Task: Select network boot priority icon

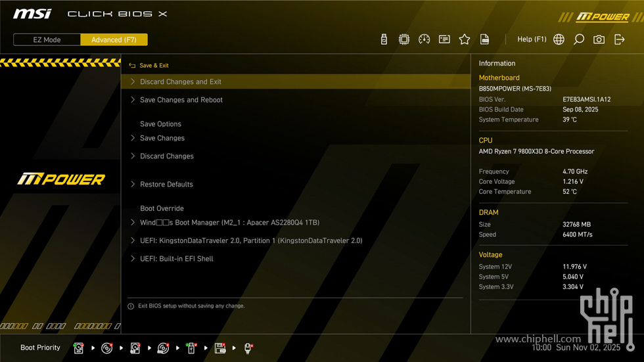Action: pos(248,348)
